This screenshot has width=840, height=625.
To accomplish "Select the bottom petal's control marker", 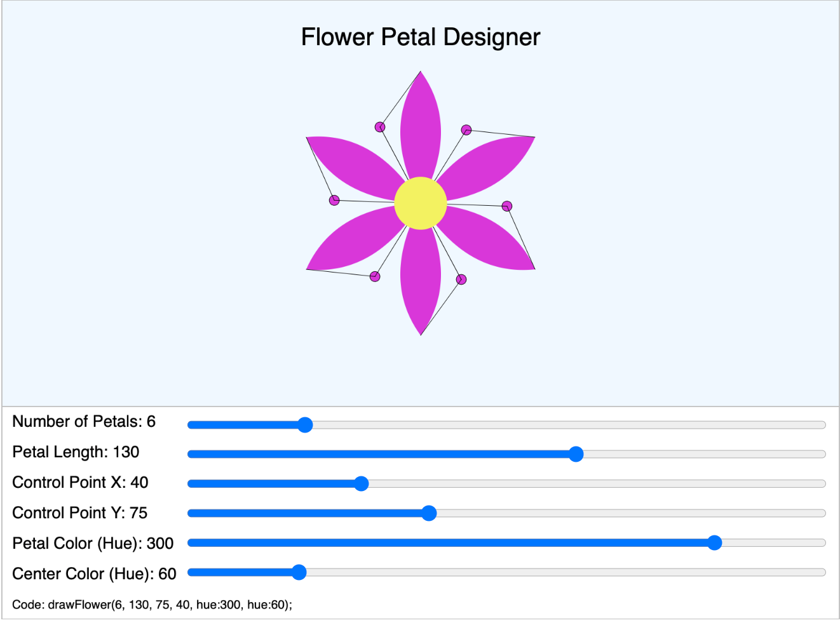I will click(461, 279).
